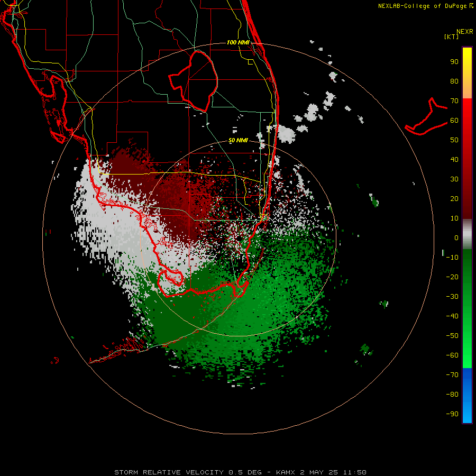Click the -60 value on velocity scale
Image resolution: width=476 pixels, height=476 pixels.
452,355
